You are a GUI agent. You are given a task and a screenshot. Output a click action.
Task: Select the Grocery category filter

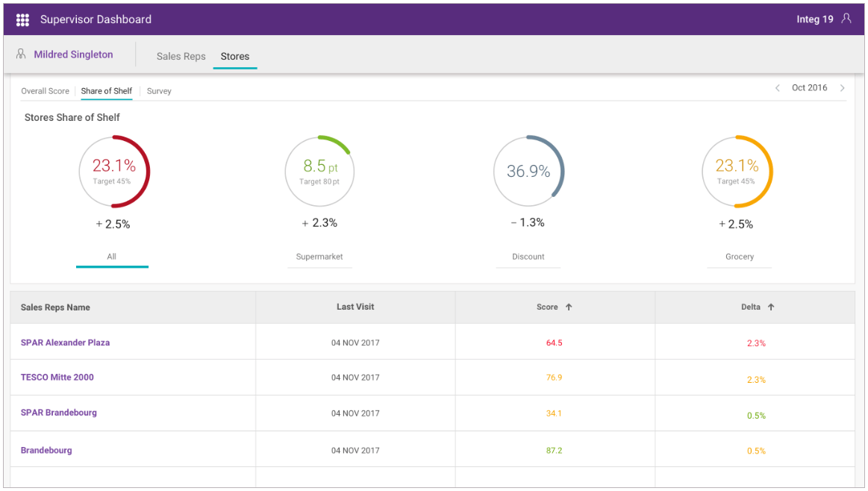tap(740, 257)
